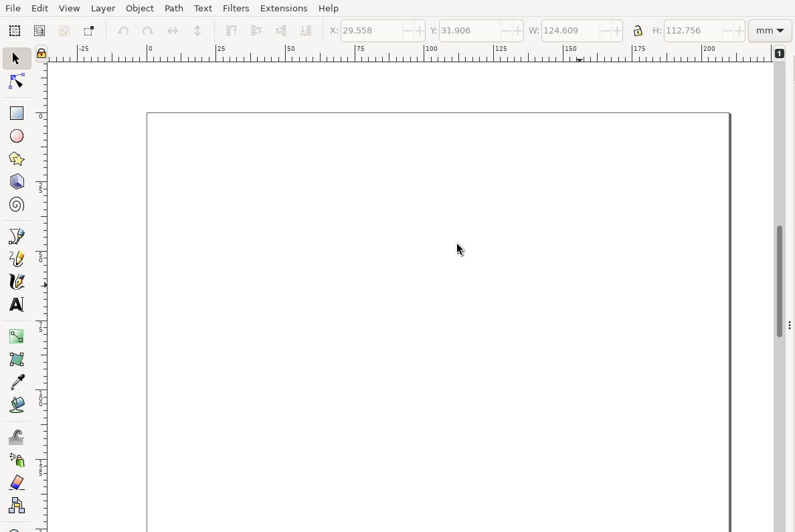Open the Layer menu
This screenshot has height=532, width=795.
pyautogui.click(x=103, y=8)
